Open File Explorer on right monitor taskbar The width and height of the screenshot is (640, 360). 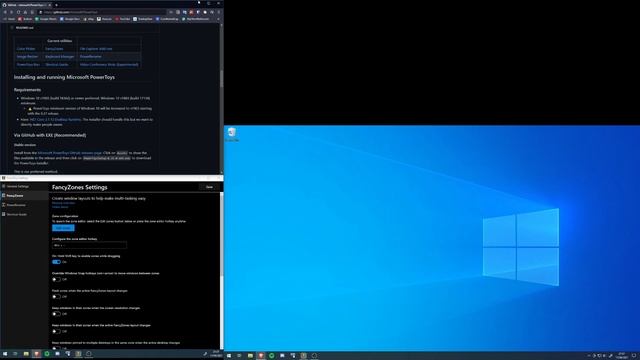point(250,356)
